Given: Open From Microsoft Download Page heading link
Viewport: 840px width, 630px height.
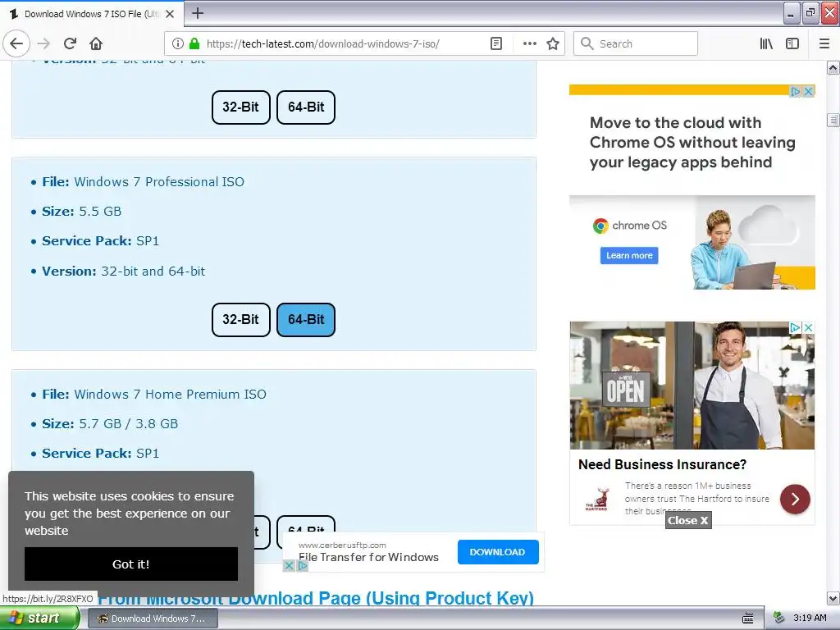Looking at the screenshot, I should (x=316, y=598).
